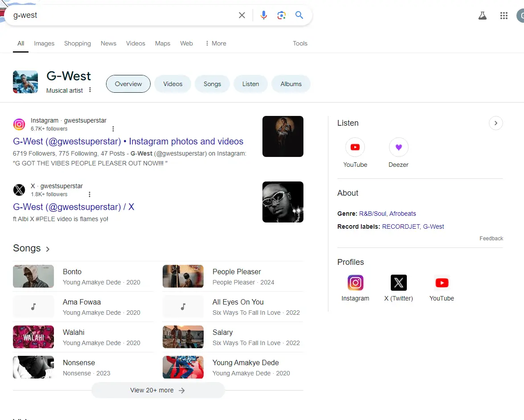Open Deezer icon in Listen panel
The height and width of the screenshot is (420, 524).
tap(398, 147)
